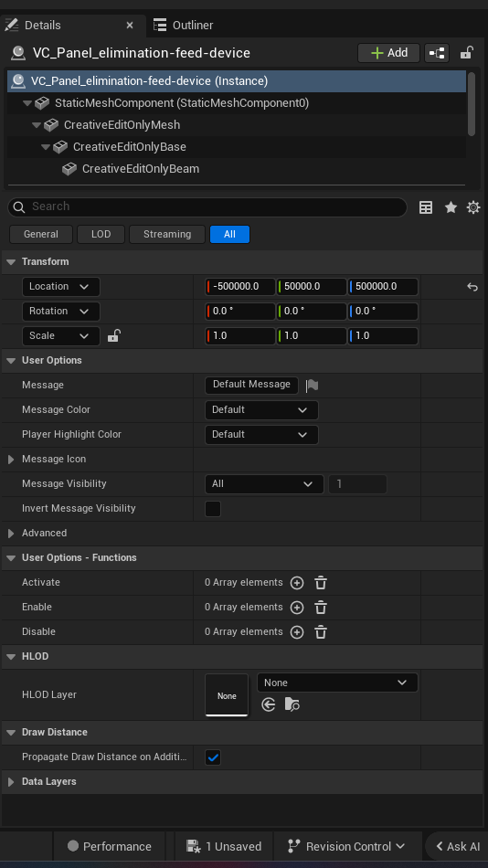Click the Details search field
The height and width of the screenshot is (868, 488).
coord(207,207)
